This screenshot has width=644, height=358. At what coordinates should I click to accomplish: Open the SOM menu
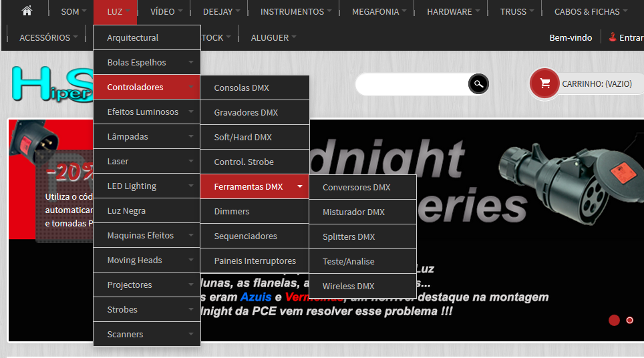73,11
